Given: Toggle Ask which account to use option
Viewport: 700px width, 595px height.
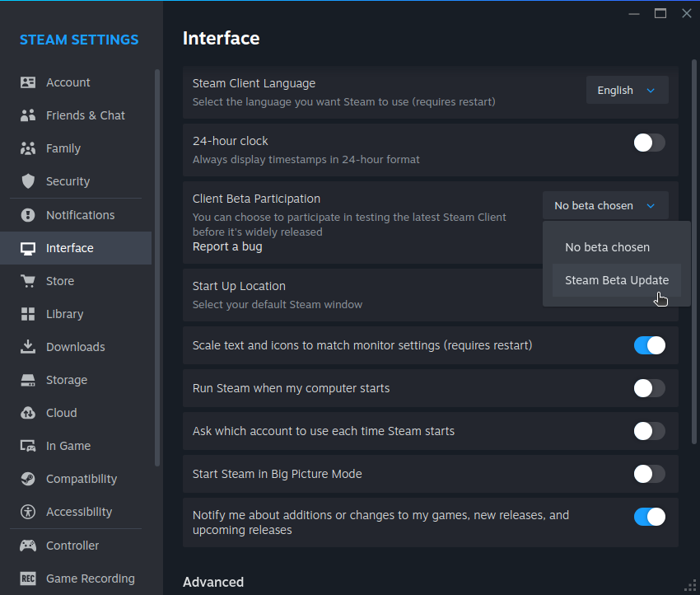Looking at the screenshot, I should click(x=649, y=431).
